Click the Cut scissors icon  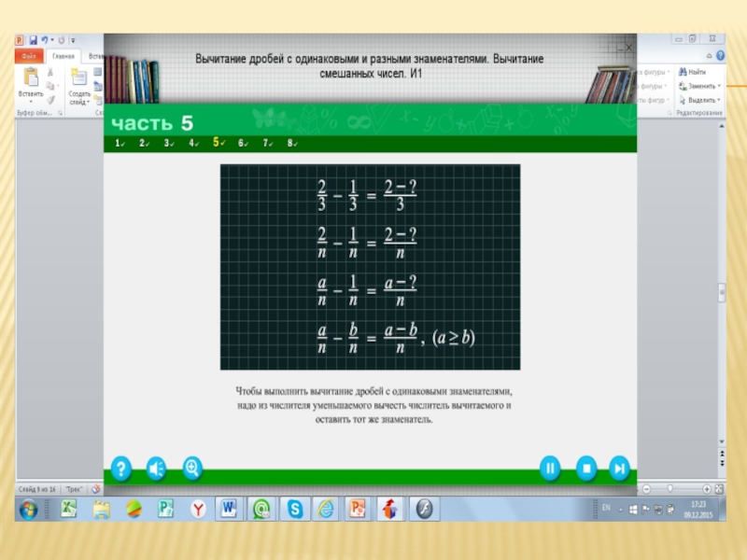coord(50,73)
